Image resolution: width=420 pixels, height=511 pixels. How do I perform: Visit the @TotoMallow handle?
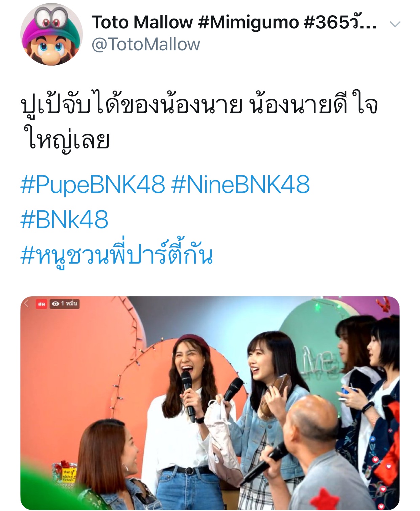coord(146,44)
